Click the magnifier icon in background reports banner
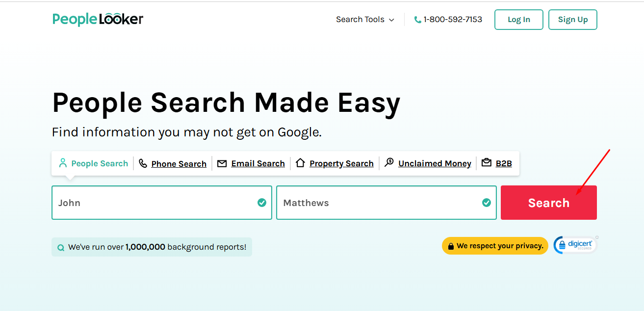The image size is (644, 311). pos(61,248)
